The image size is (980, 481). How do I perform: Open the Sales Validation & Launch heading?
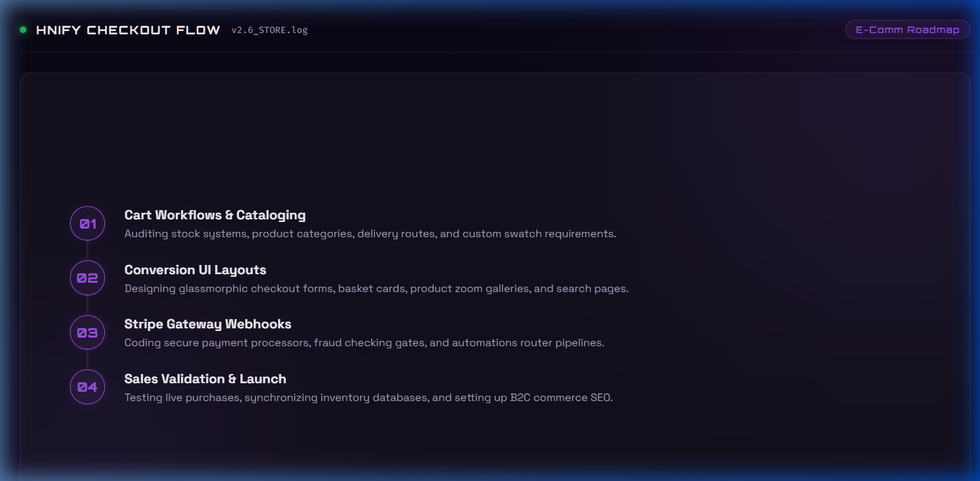tap(205, 379)
